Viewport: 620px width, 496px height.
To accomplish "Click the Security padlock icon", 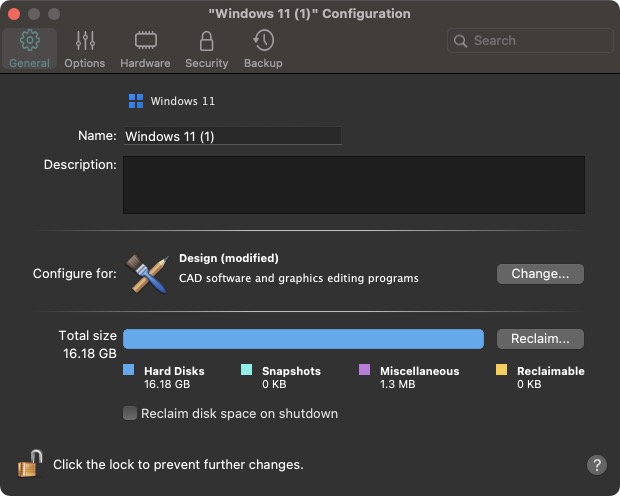I will click(x=206, y=41).
